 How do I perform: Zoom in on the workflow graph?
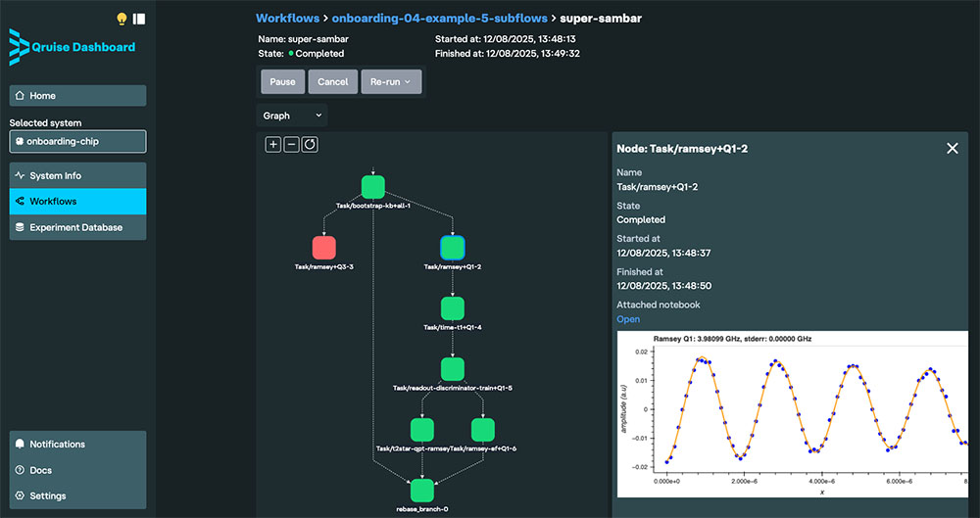273,145
